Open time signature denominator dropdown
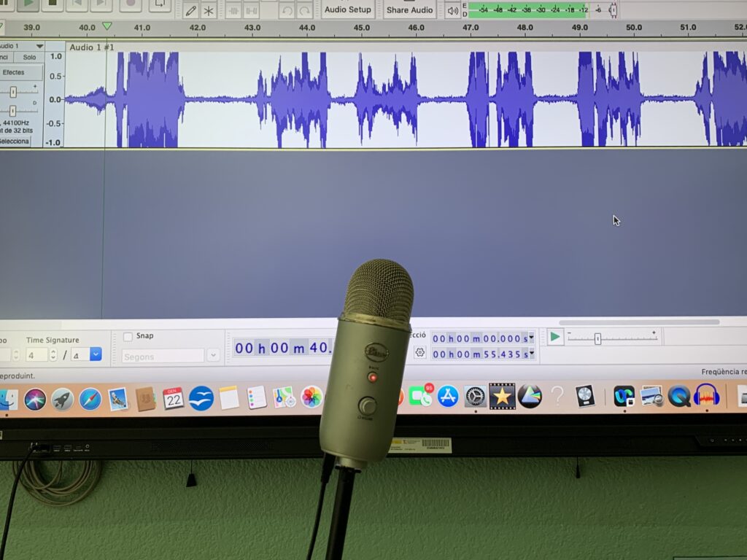Viewport: 747px width, 560px height. (x=96, y=354)
